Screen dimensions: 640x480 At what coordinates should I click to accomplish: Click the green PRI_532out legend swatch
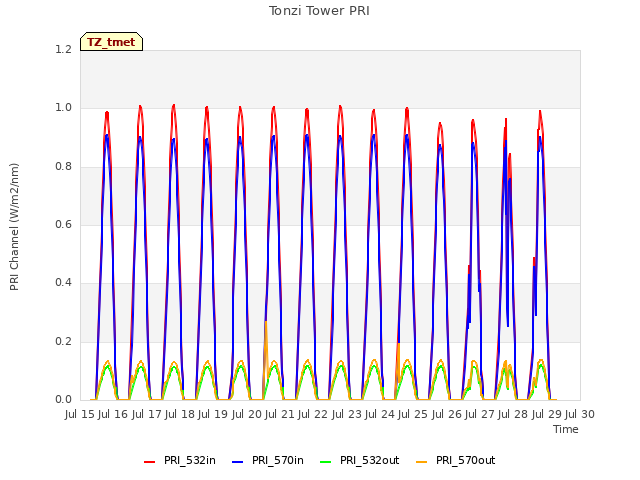click(326, 462)
